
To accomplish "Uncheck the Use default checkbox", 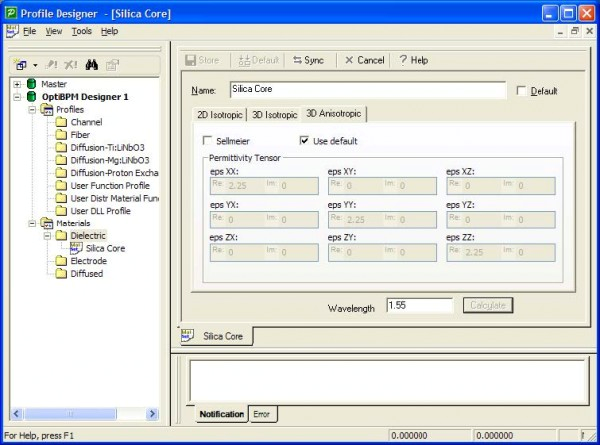I will pyautogui.click(x=304, y=140).
